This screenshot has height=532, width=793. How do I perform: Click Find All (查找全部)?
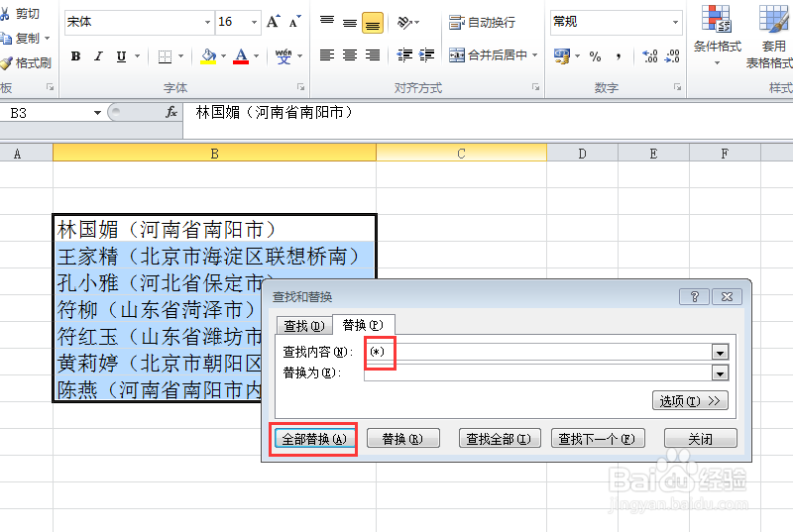coord(500,439)
